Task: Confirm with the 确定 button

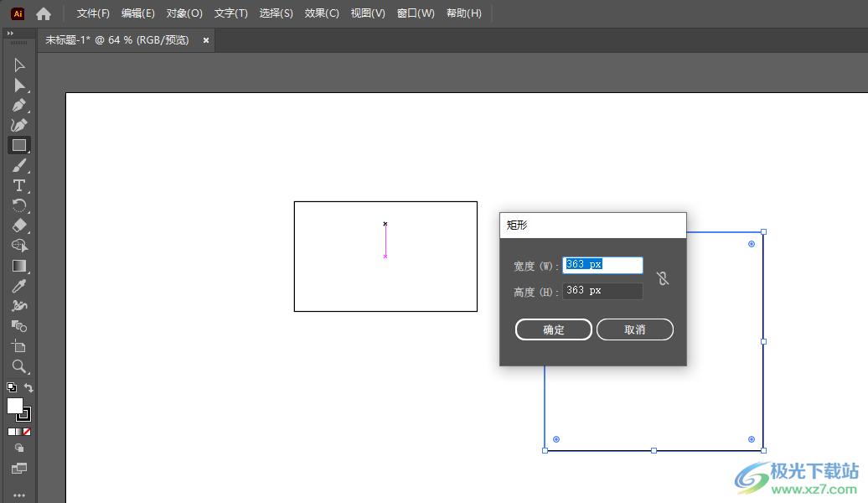Action: click(x=554, y=329)
